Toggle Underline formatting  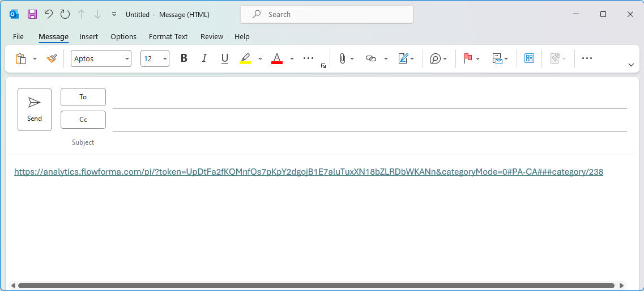(225, 58)
